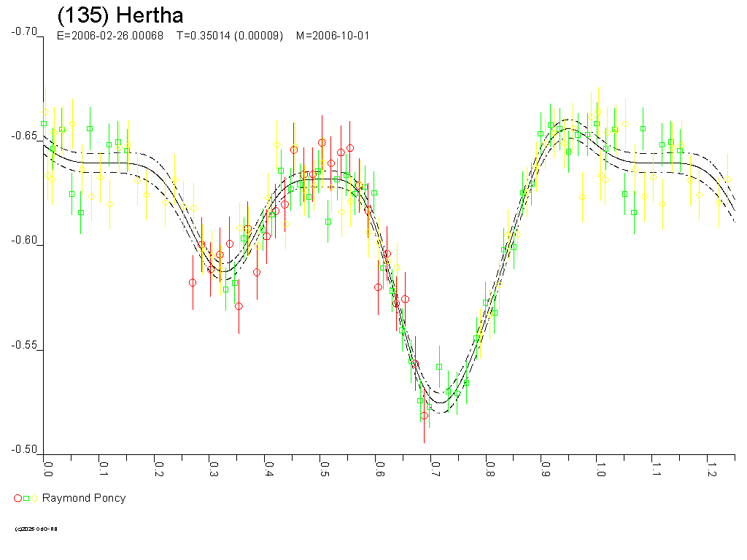This screenshot has height=560, width=747.
Task: Click the y-axis label "-0.60"
Action: click(24, 240)
